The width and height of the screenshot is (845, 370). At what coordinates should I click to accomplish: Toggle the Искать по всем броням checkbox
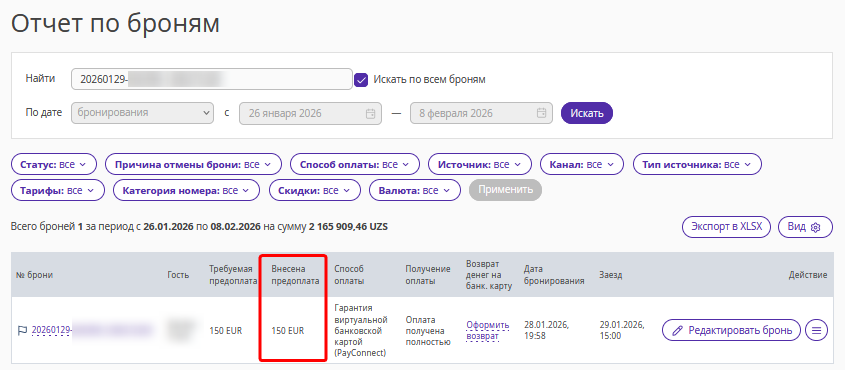[361, 80]
